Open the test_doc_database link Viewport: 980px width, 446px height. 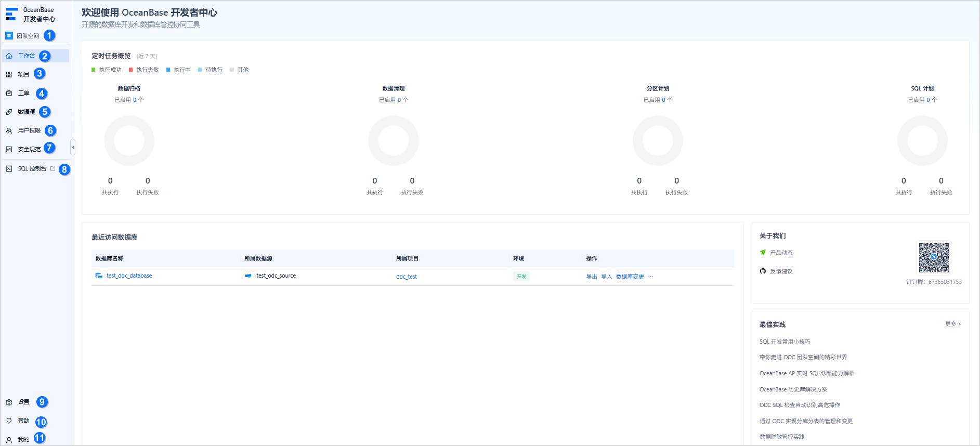click(x=129, y=276)
